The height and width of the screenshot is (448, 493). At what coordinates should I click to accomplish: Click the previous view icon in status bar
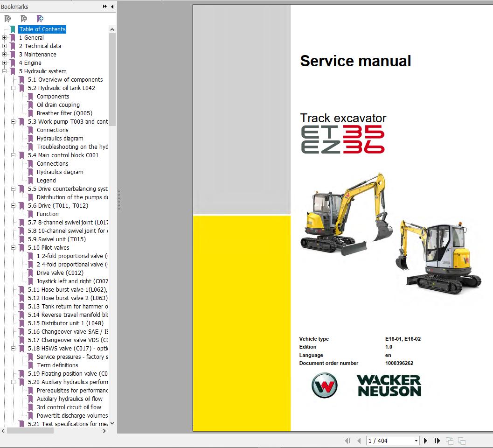(450, 441)
